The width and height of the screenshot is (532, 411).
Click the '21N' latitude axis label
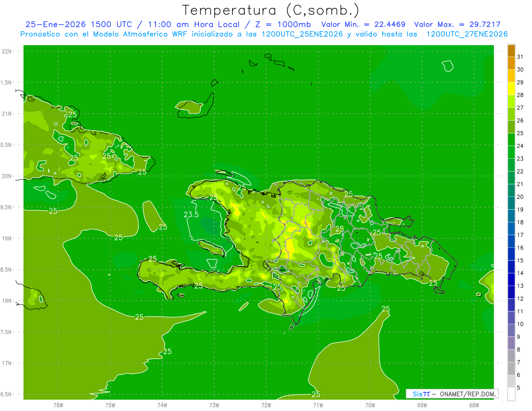6,114
